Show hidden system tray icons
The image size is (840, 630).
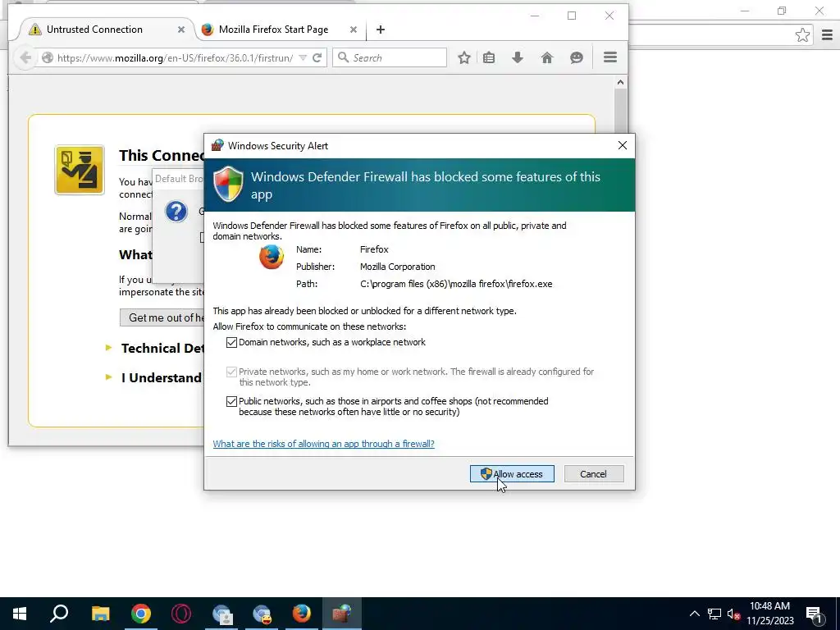tap(694, 614)
